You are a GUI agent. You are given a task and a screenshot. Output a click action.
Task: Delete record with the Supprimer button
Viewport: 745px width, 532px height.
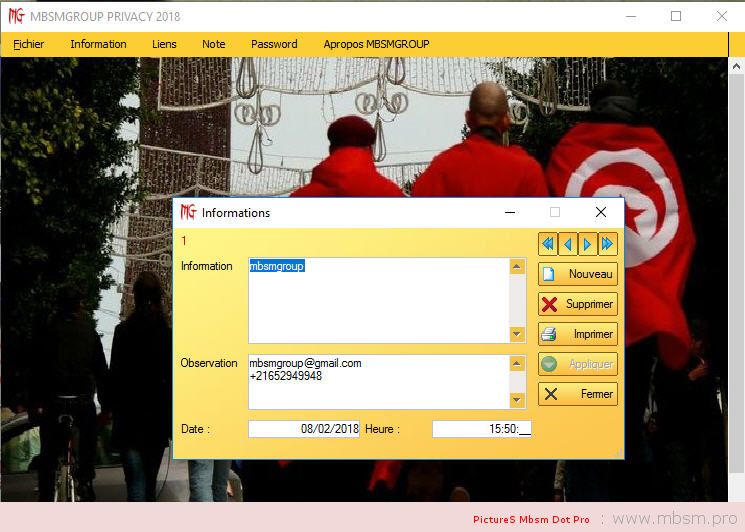(x=578, y=304)
